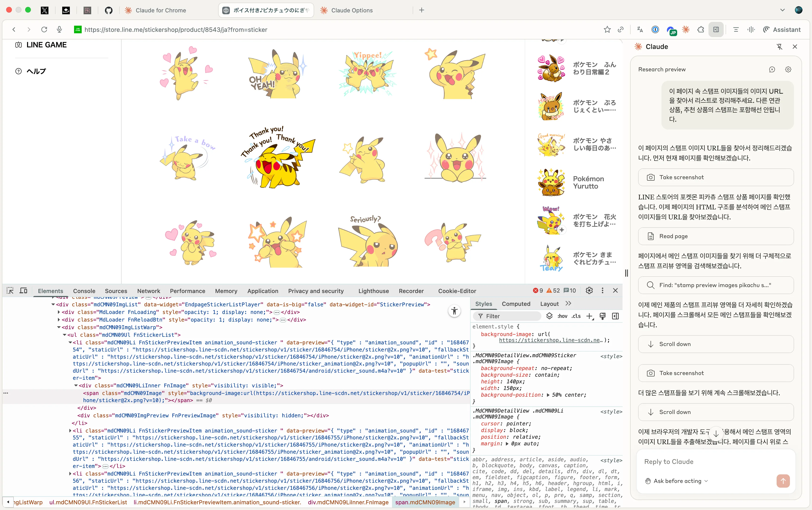
Task: Open the Cookie-Editor tab
Action: (x=457, y=291)
